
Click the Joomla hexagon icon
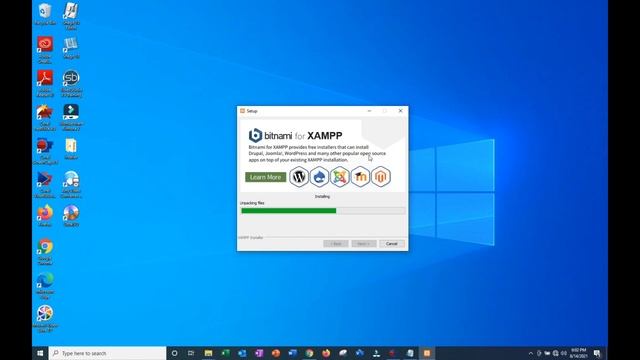click(x=340, y=177)
